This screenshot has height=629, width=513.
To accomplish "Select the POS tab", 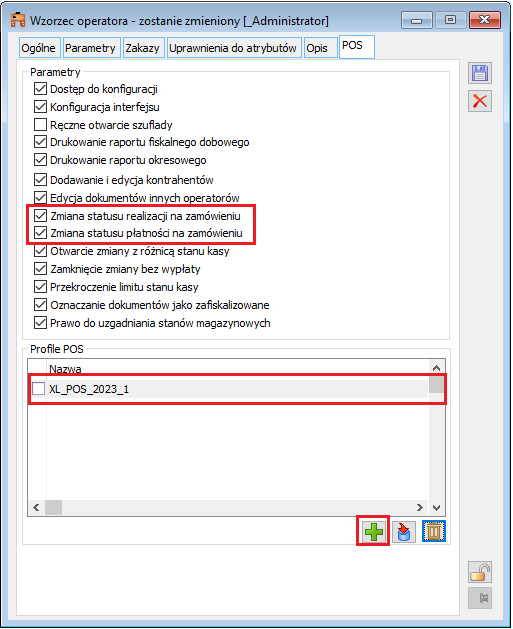I will (x=357, y=47).
